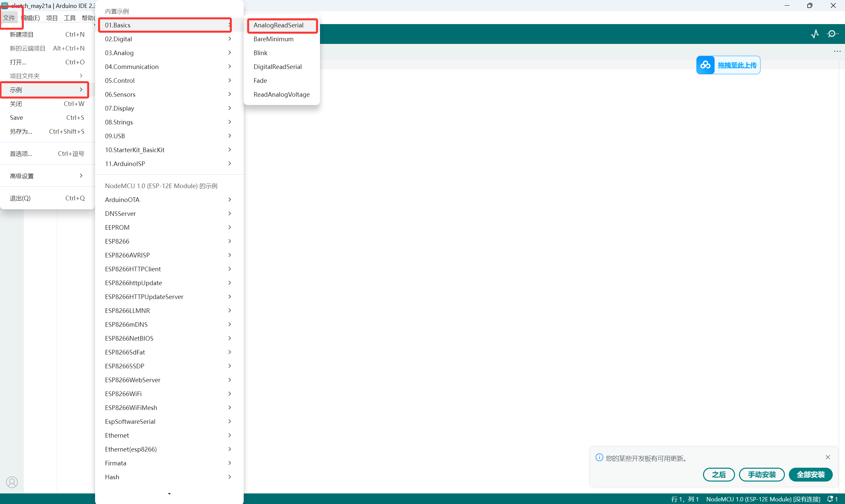Click the 之后 button
This screenshot has height=504, width=845.
(x=719, y=474)
